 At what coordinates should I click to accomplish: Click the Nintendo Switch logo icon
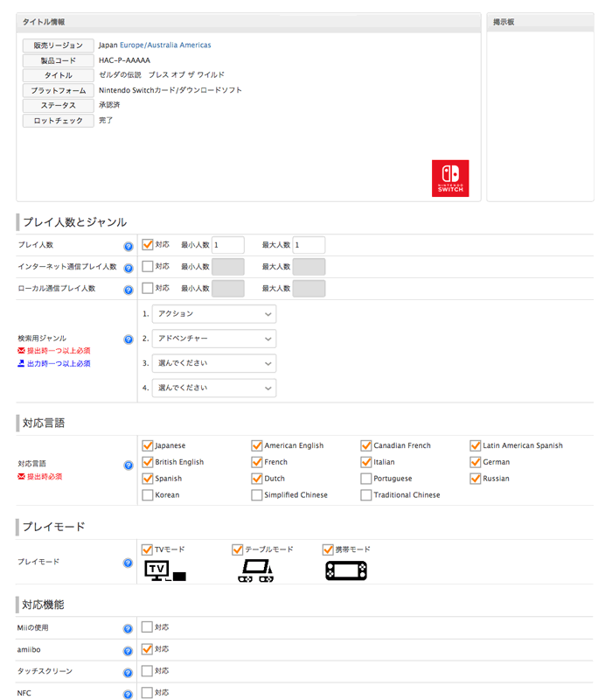click(x=450, y=178)
